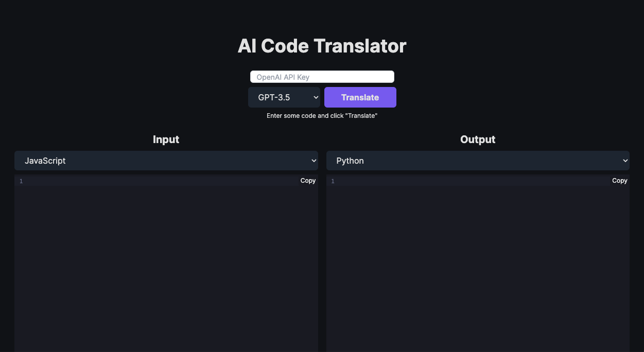Viewport: 644px width, 352px height.
Task: Click line number 1 in Output editor
Action: click(x=333, y=181)
